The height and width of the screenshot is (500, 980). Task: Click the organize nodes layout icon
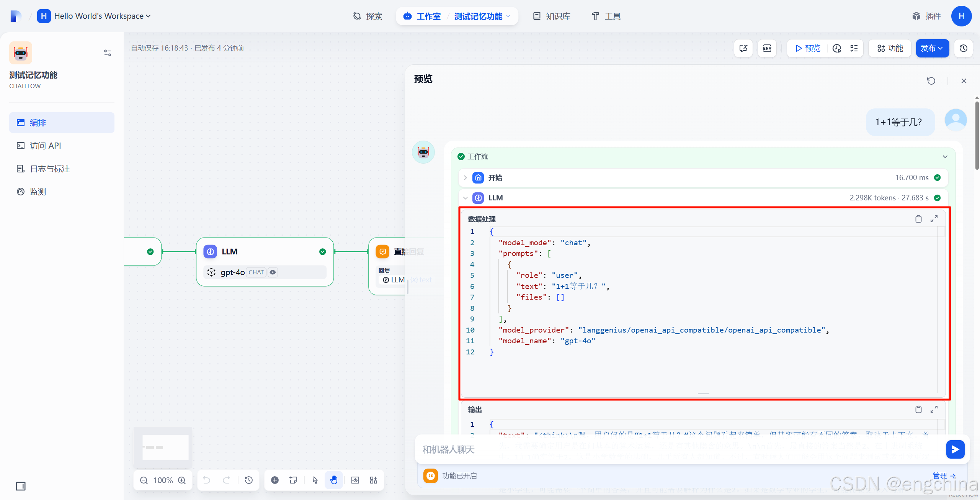coord(374,480)
